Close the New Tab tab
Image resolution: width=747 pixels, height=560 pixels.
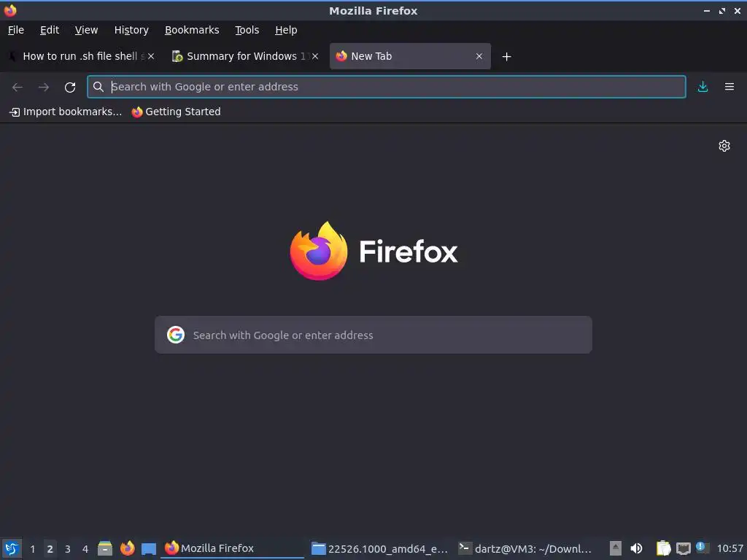(479, 56)
